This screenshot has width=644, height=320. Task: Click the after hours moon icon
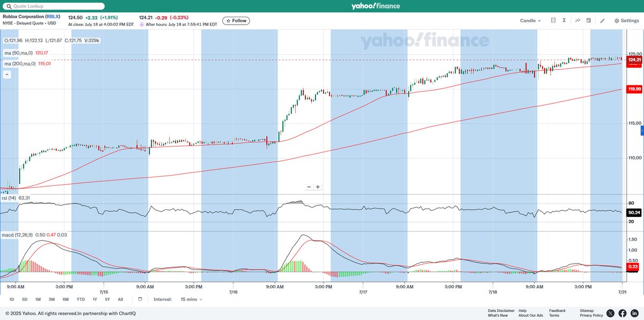(x=142, y=24)
